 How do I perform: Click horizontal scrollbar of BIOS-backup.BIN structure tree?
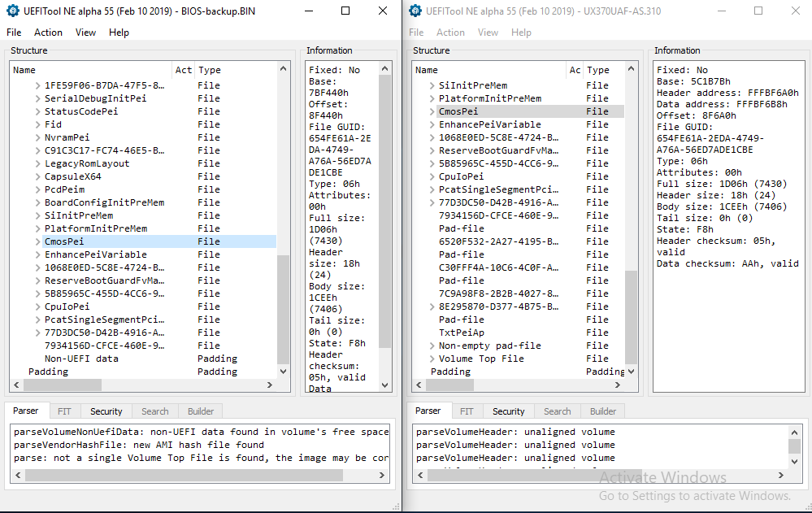[x=63, y=385]
